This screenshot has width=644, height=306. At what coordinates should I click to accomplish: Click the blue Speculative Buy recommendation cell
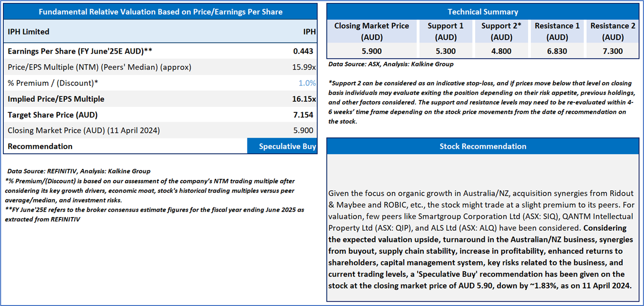pyautogui.click(x=282, y=146)
